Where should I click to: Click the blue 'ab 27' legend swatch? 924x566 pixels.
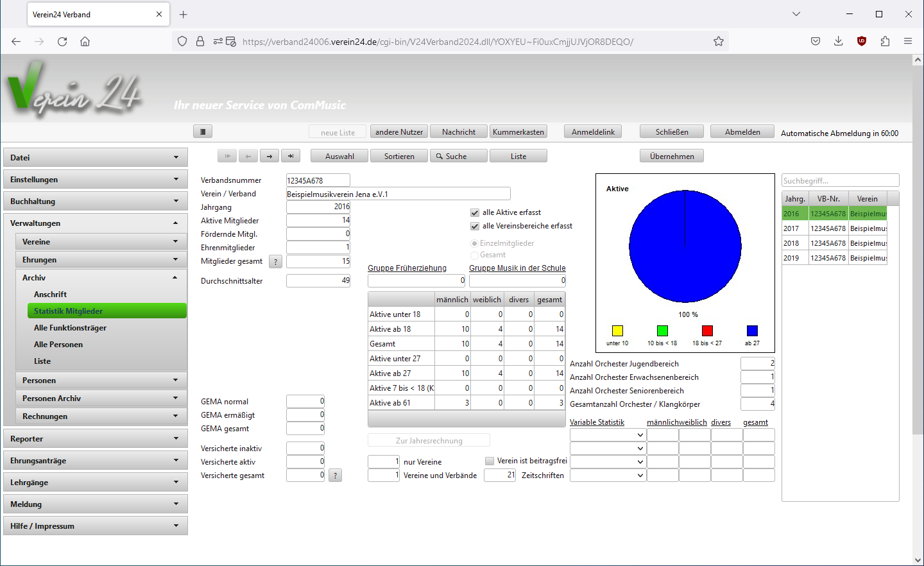(x=752, y=330)
